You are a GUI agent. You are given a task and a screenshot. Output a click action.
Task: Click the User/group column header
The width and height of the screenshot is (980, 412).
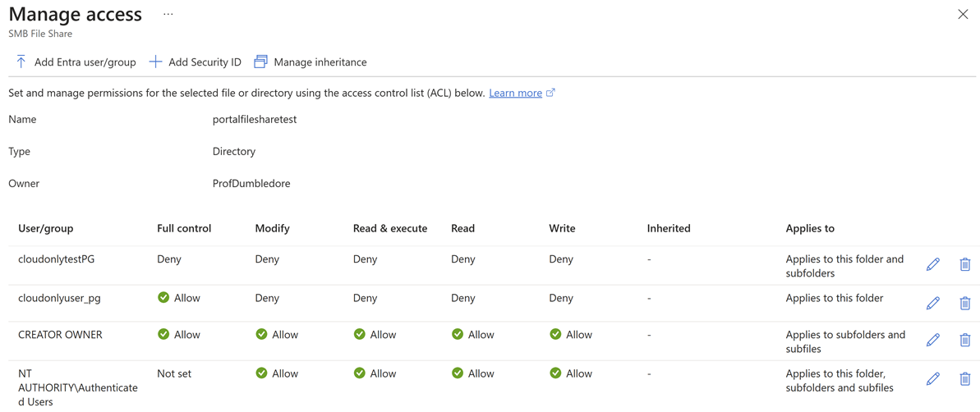coord(46,228)
